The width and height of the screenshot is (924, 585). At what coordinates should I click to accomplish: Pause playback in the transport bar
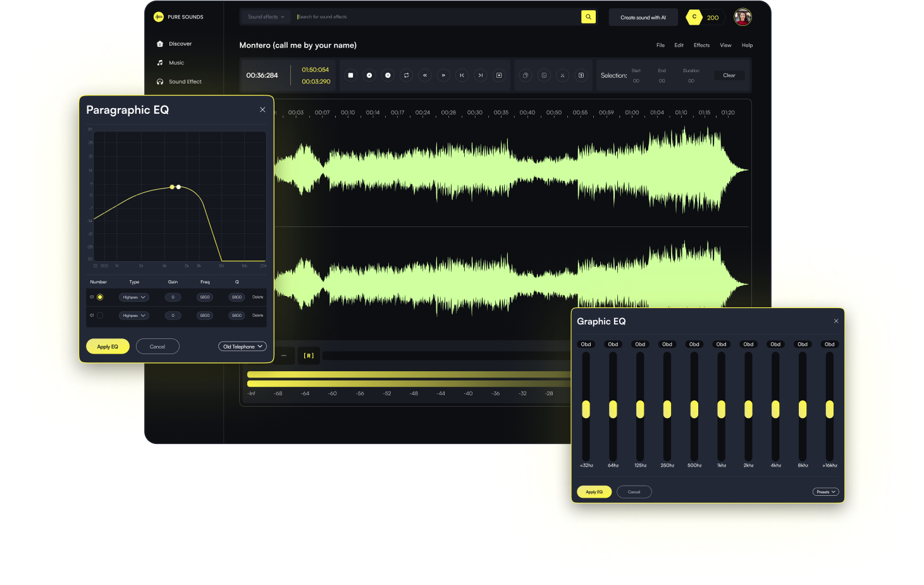[x=388, y=75]
